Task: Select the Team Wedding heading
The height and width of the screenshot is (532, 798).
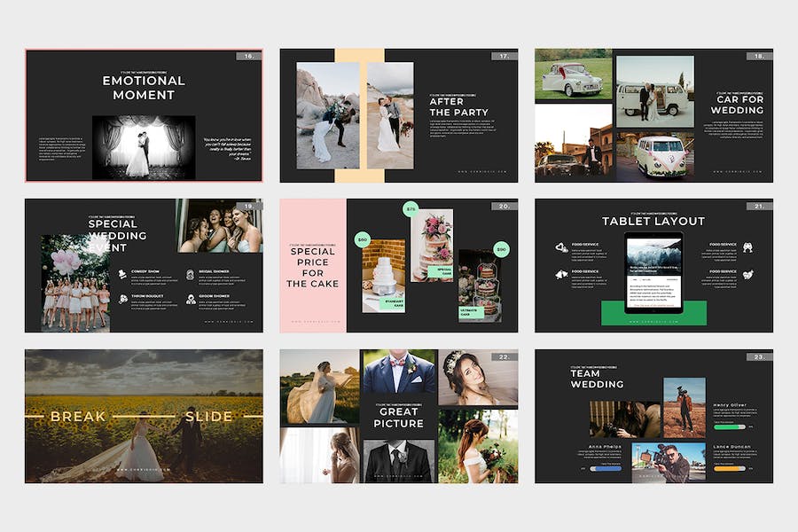Action: [x=597, y=379]
